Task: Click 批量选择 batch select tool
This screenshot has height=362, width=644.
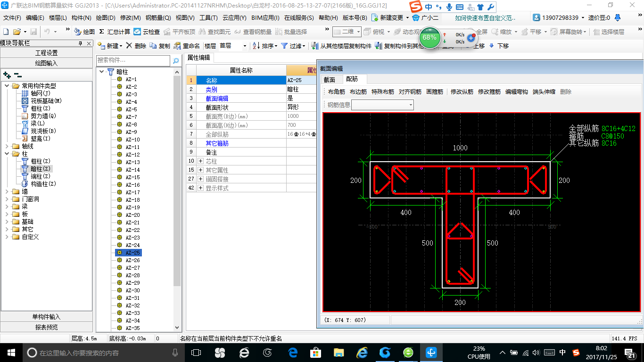Action: (291, 32)
